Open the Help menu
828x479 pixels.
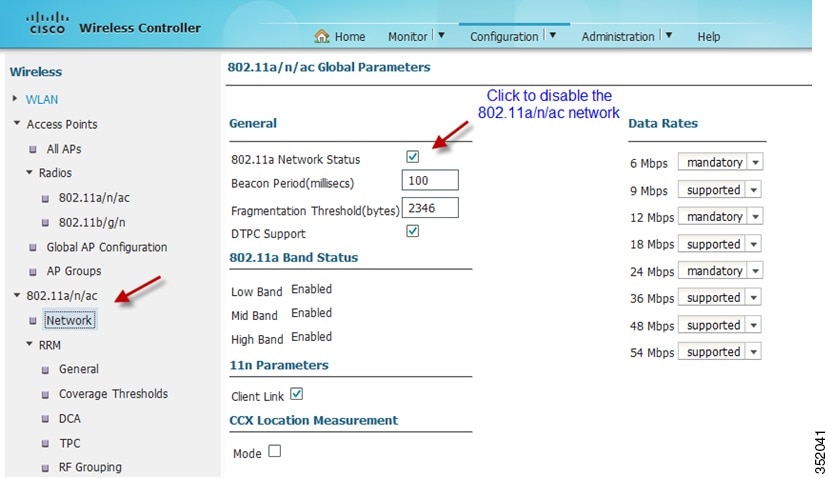pos(709,36)
